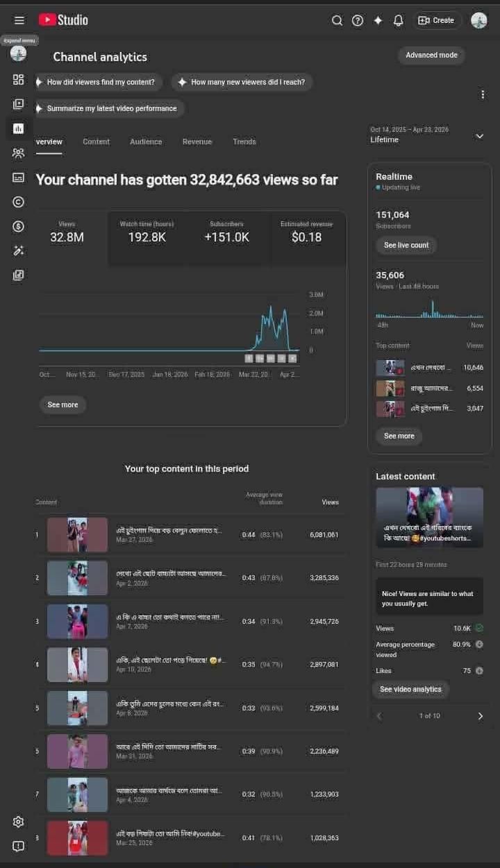Open thumbnail of video dated Mar 31, 2026

coord(77,751)
